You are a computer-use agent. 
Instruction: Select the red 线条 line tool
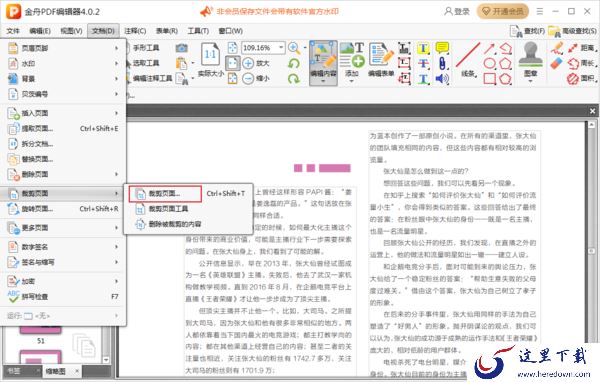[x=468, y=56]
